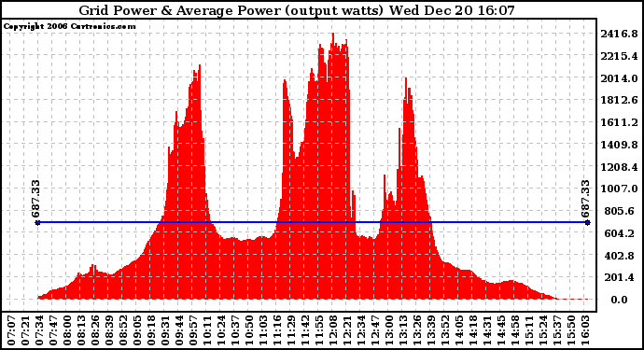Click the left endpoint marker of blue average line
This screenshot has width=644, height=350.
click(x=37, y=223)
